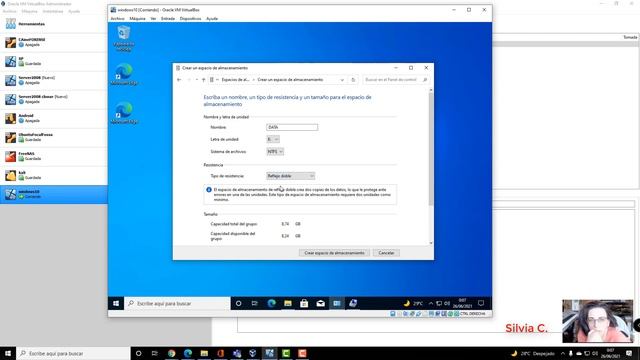Open host notification center icon
The width and height of the screenshot is (640, 360).
click(x=629, y=353)
